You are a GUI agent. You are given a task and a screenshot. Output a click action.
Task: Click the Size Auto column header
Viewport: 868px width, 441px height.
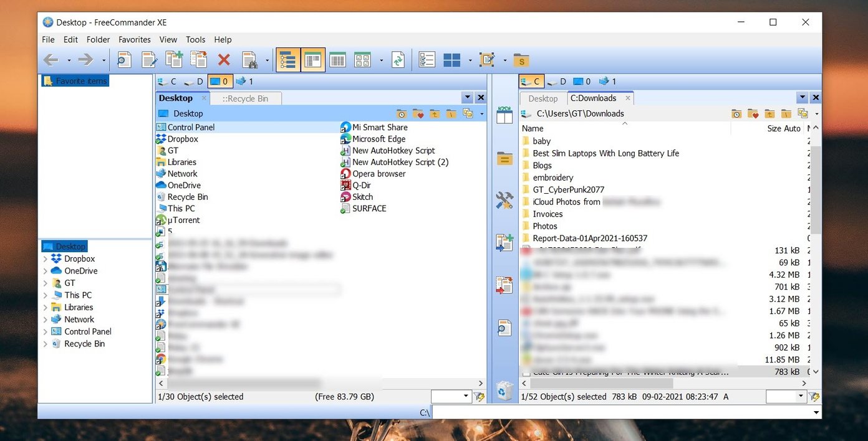783,128
